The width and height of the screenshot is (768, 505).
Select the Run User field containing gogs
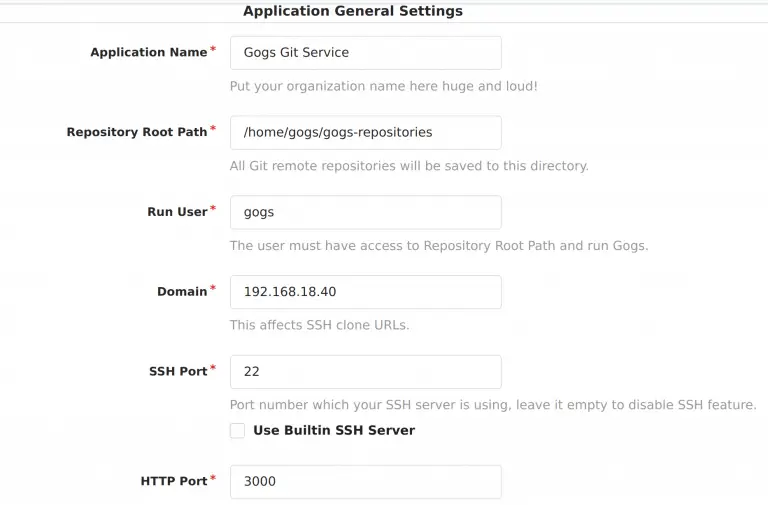coord(365,212)
